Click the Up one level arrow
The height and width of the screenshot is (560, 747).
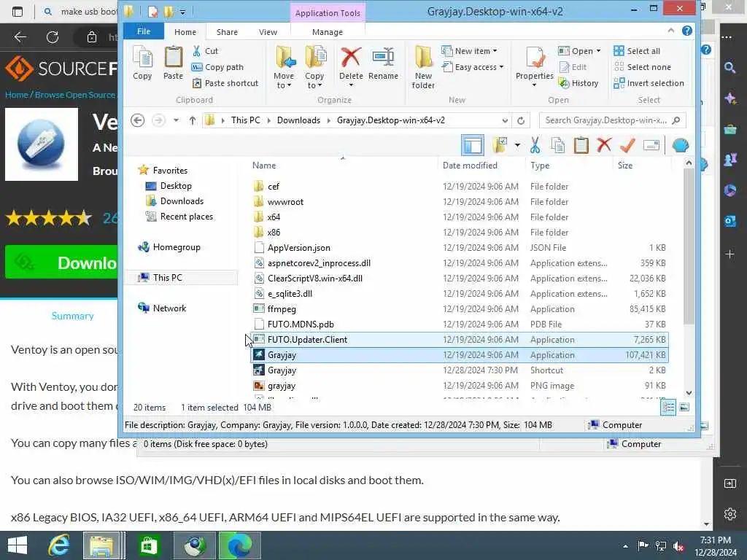point(192,120)
